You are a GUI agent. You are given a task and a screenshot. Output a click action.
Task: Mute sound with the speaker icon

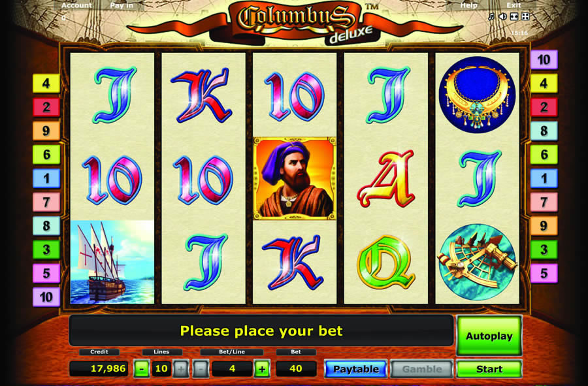[502, 16]
